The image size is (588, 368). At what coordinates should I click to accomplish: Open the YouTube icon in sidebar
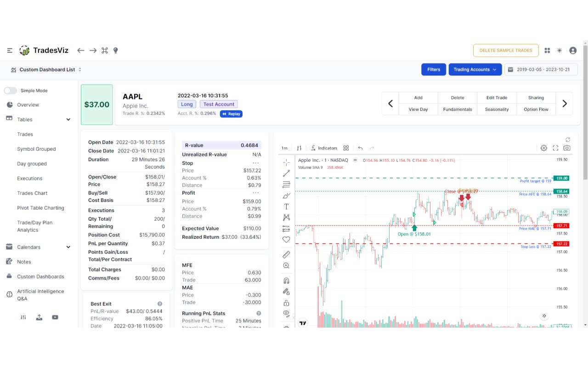(x=55, y=317)
